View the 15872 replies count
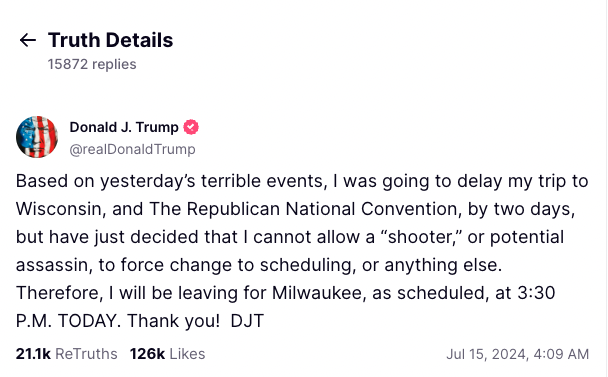The height and width of the screenshot is (377, 608). [x=92, y=64]
